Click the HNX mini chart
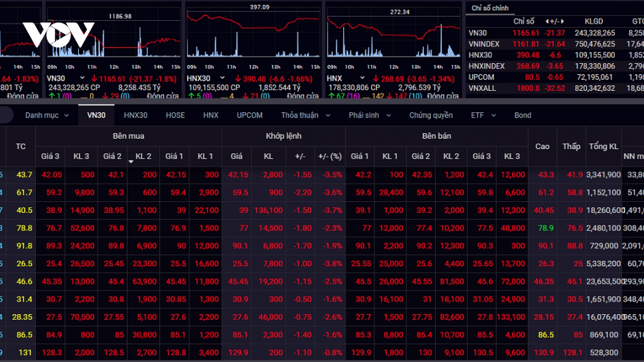This screenshot has width=644, height=362. [393, 34]
